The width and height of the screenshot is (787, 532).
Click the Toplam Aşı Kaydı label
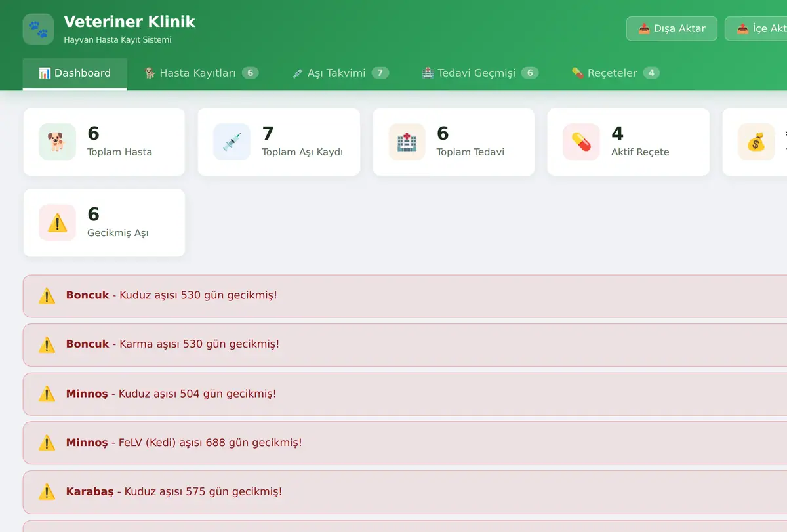coord(302,152)
